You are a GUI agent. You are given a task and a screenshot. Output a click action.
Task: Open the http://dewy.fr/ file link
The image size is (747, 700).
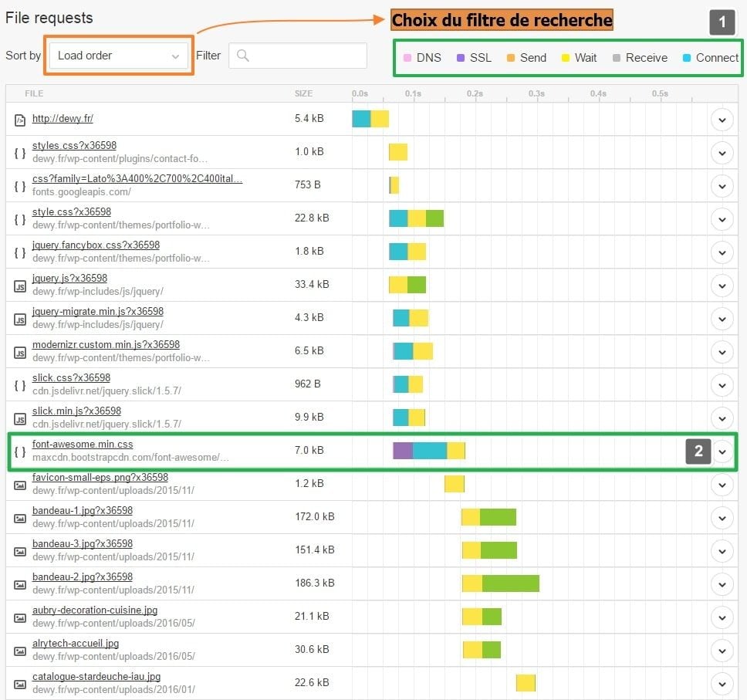[63, 119]
